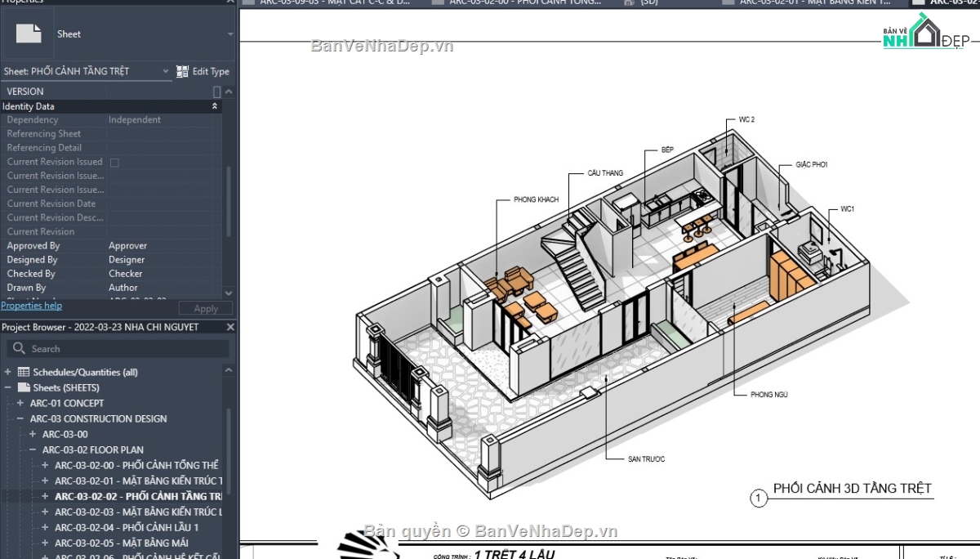
Task: Click the WC 2 label in the view
Action: click(x=746, y=119)
